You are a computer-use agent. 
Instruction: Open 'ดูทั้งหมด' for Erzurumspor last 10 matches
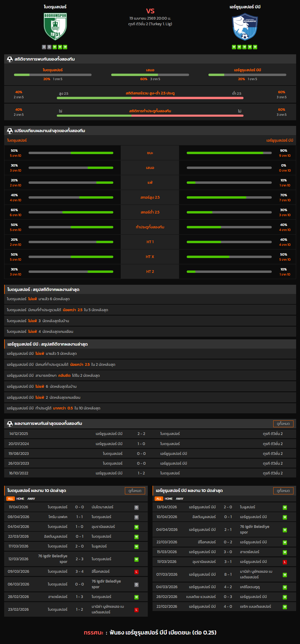click(x=283, y=491)
